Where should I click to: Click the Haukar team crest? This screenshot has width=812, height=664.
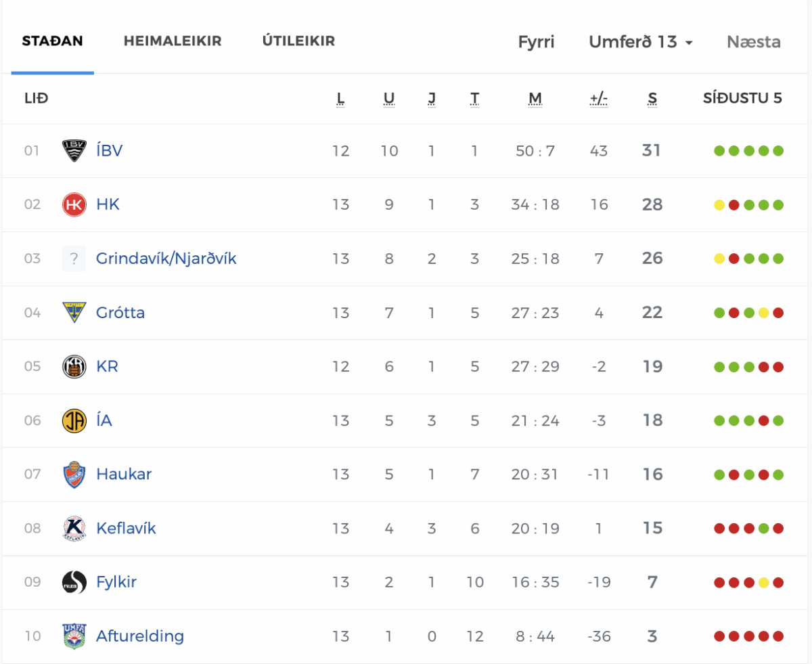(x=74, y=474)
